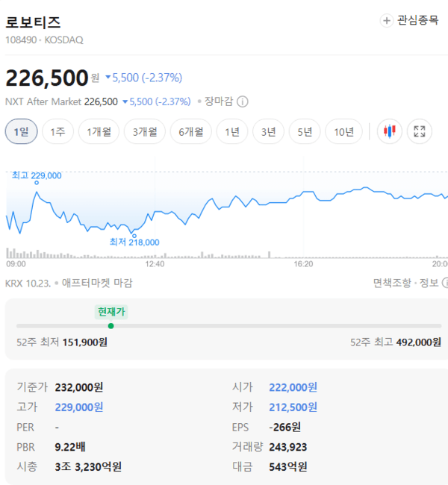
Task: Click the 정보 info icon beside 면책조항
Action: [446, 283]
